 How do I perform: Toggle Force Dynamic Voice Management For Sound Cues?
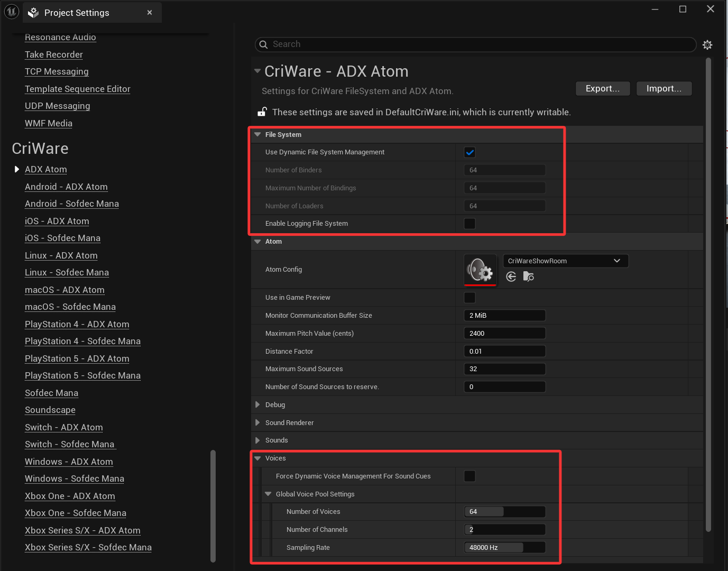point(469,476)
